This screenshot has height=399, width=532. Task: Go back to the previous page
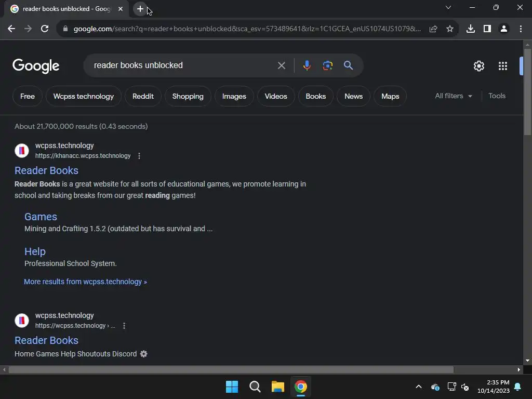click(11, 29)
